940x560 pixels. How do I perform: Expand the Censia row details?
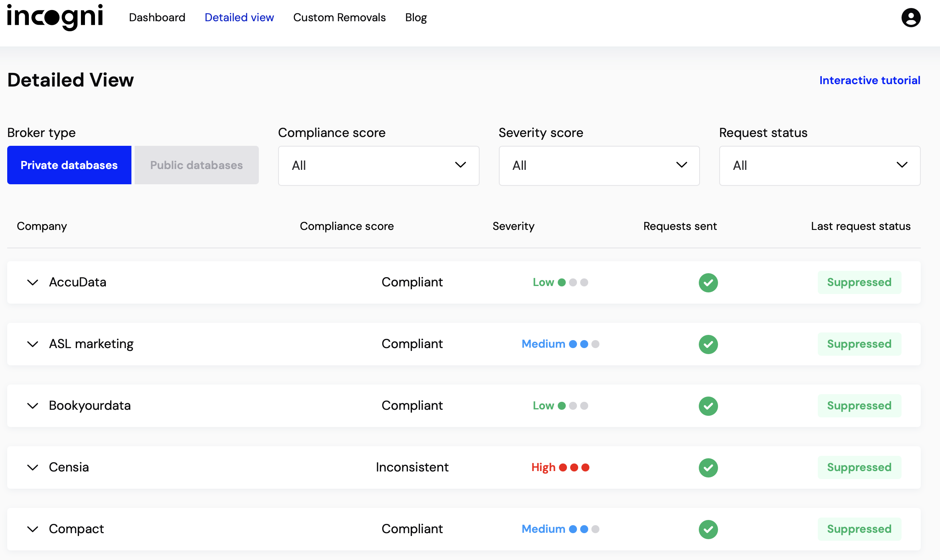click(x=32, y=467)
